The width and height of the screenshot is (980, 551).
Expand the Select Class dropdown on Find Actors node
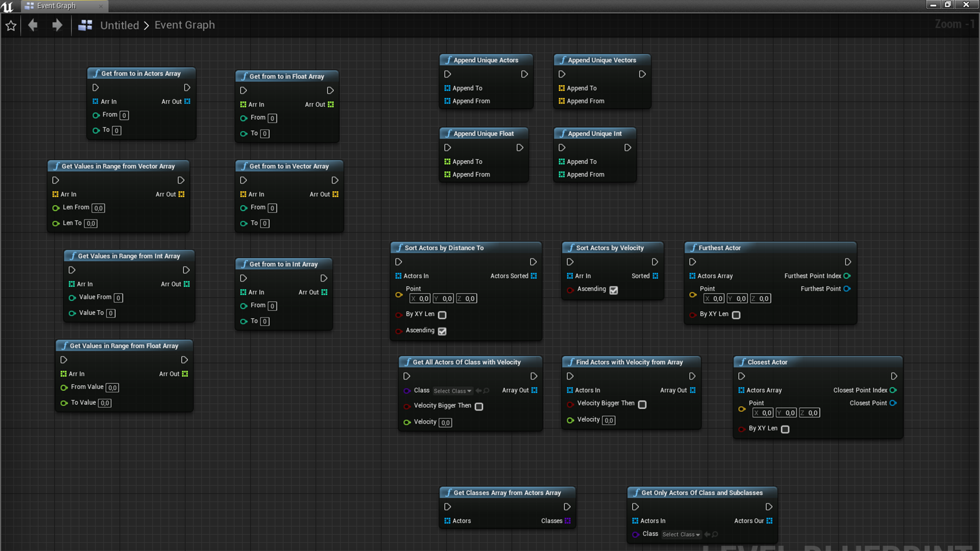pos(451,390)
